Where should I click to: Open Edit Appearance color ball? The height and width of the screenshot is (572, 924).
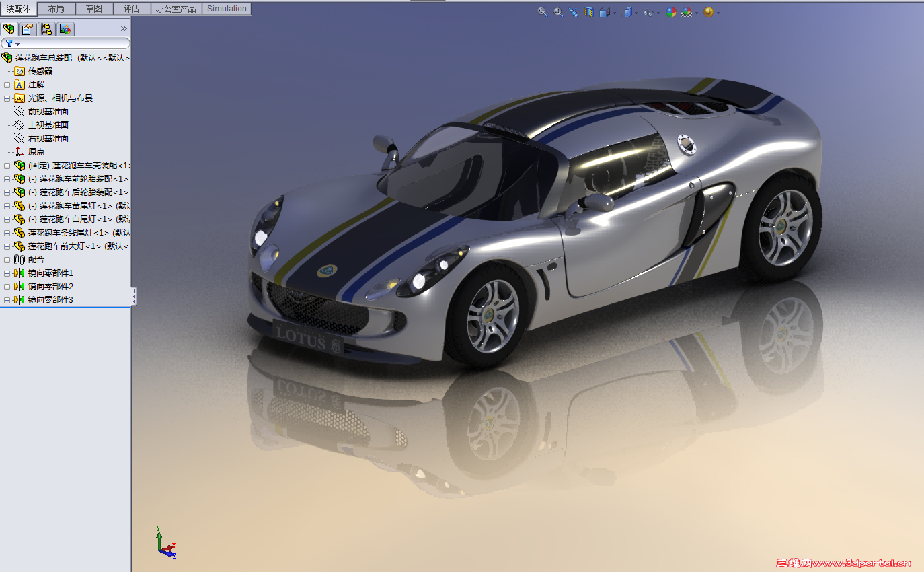pyautogui.click(x=670, y=11)
